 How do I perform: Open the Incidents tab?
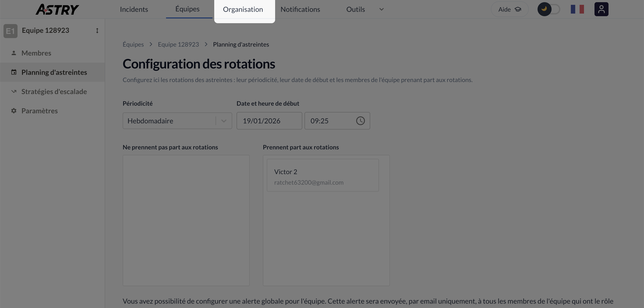(134, 9)
